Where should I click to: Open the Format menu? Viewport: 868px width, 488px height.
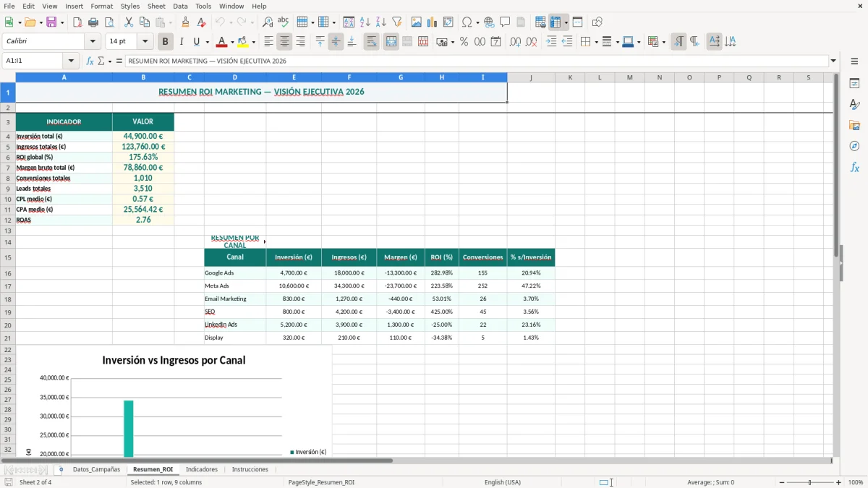coord(101,6)
